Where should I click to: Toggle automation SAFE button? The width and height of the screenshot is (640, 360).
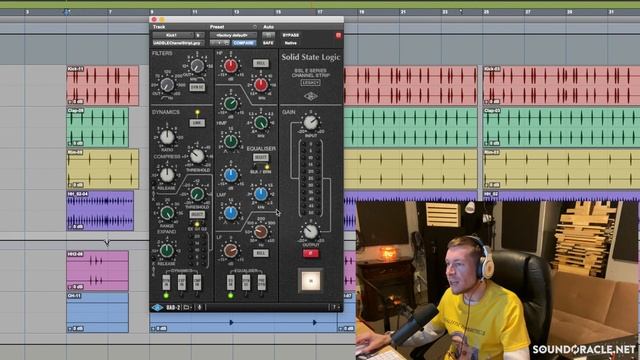[x=268, y=43]
